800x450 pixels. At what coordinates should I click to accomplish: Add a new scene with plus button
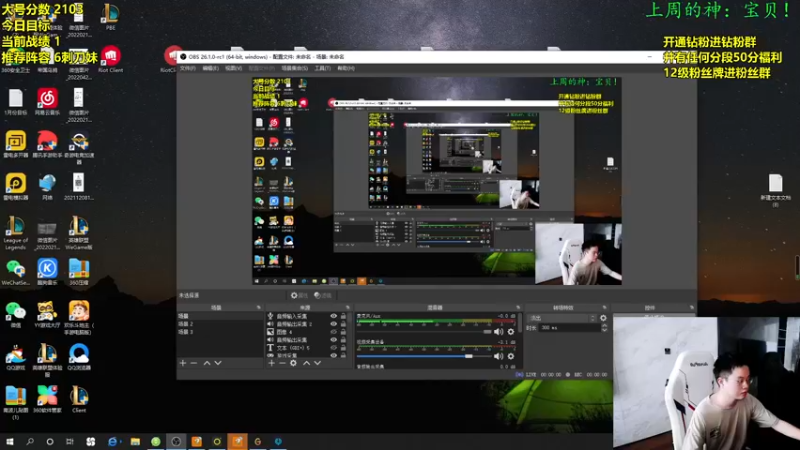pos(183,363)
